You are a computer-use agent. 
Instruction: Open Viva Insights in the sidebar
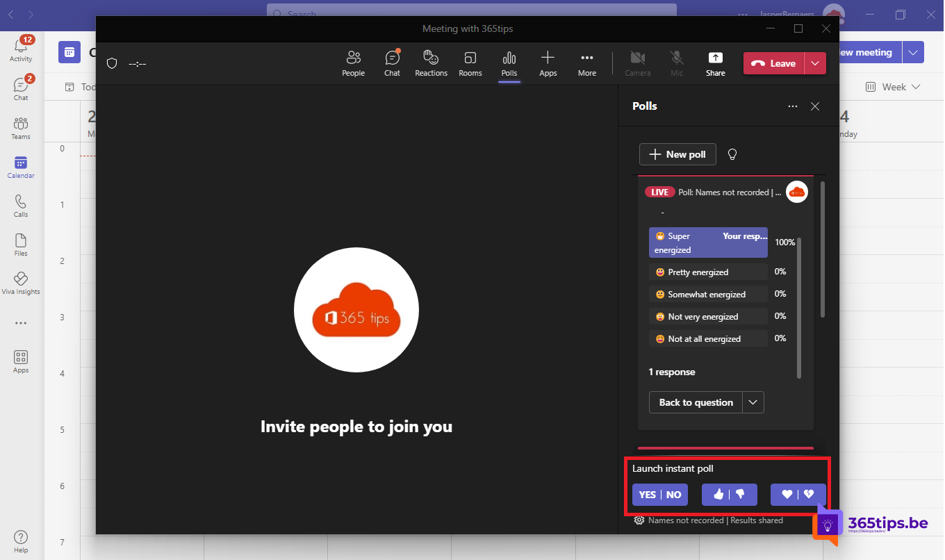point(21,283)
